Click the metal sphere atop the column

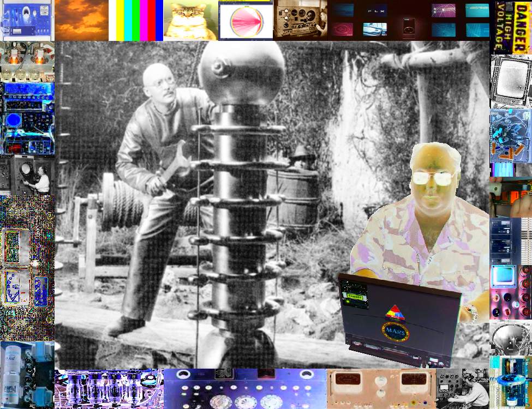pos(242,73)
